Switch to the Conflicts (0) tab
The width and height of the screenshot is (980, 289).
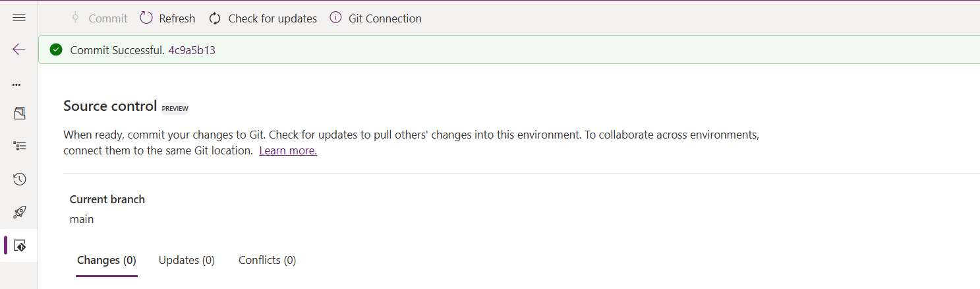click(x=267, y=261)
